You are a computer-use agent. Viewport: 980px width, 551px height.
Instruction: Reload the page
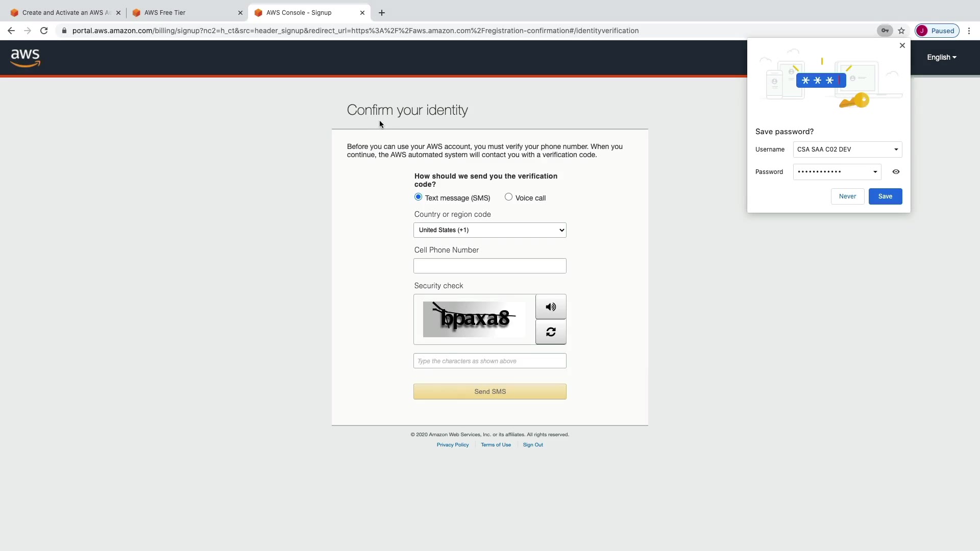point(44,31)
